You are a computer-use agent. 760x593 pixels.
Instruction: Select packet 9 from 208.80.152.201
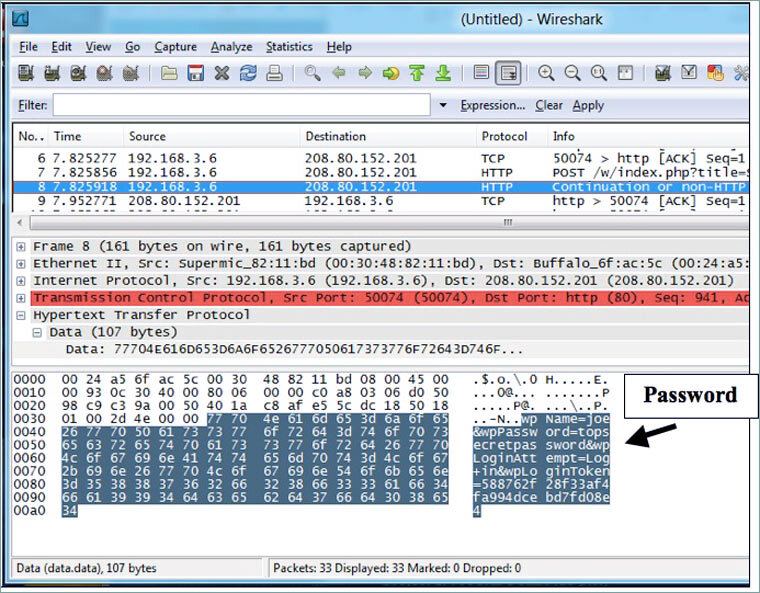[381, 201]
